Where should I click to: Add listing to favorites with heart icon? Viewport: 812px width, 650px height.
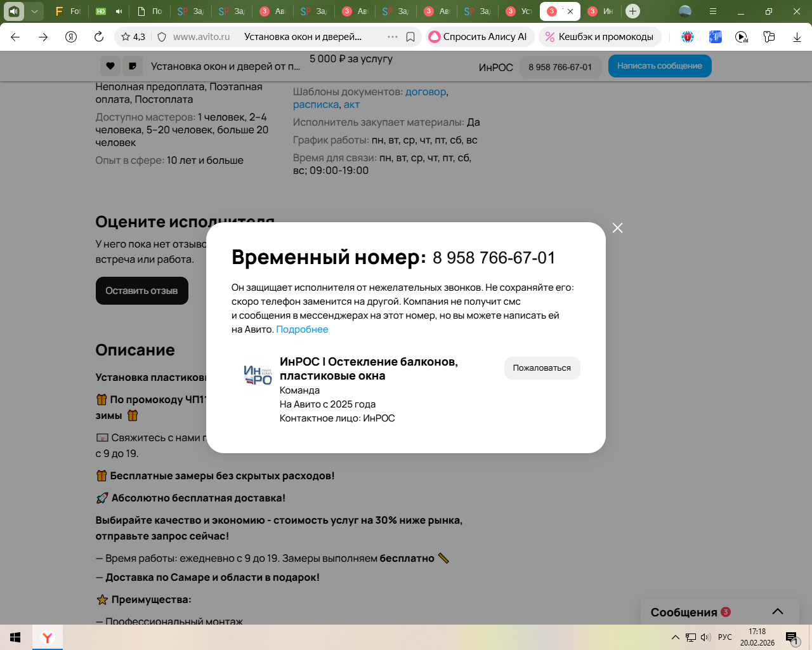point(110,66)
